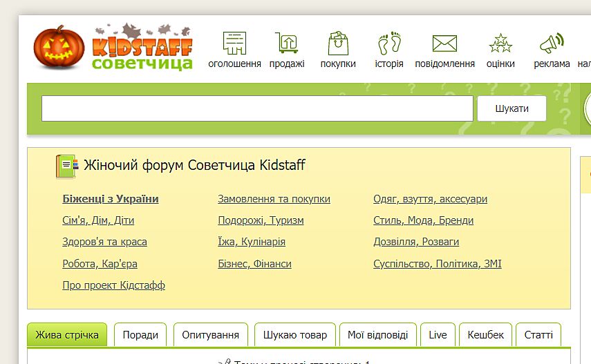Open the історія footprints icon

(389, 44)
